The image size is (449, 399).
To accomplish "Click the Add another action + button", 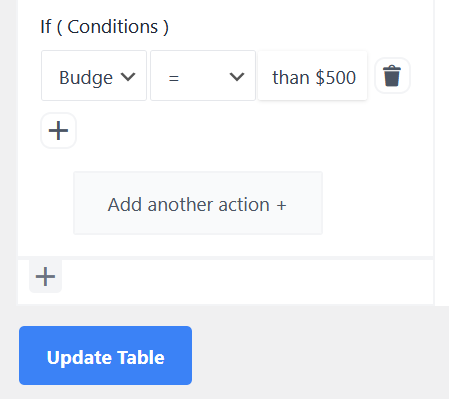I will pyautogui.click(x=198, y=203).
